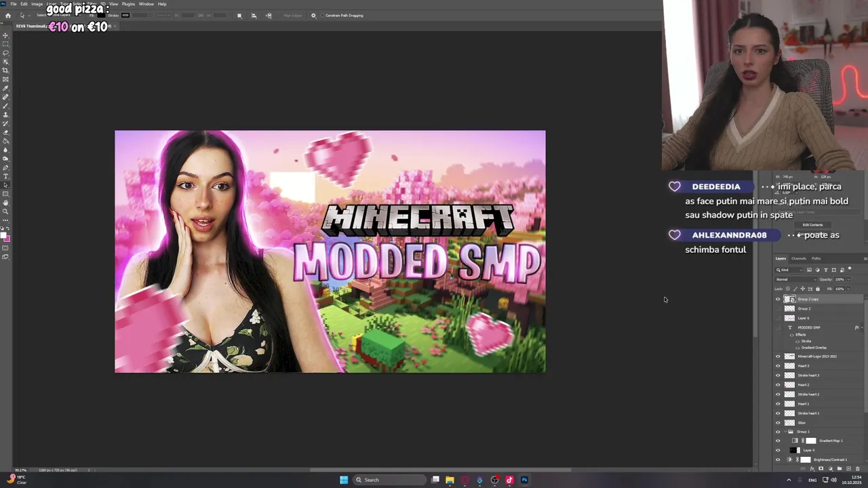The image size is (868, 488).
Task: Click the Stroke swatch in options bar
Action: 125,16
